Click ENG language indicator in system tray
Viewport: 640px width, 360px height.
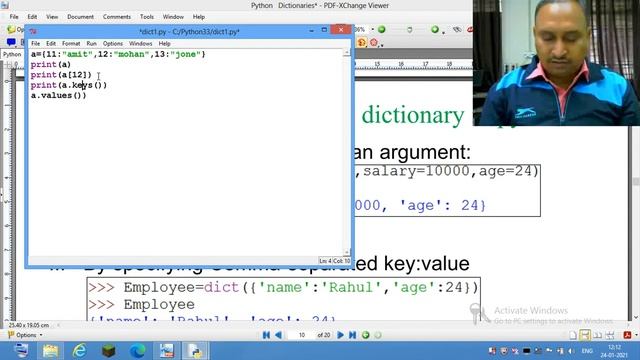[587, 351]
